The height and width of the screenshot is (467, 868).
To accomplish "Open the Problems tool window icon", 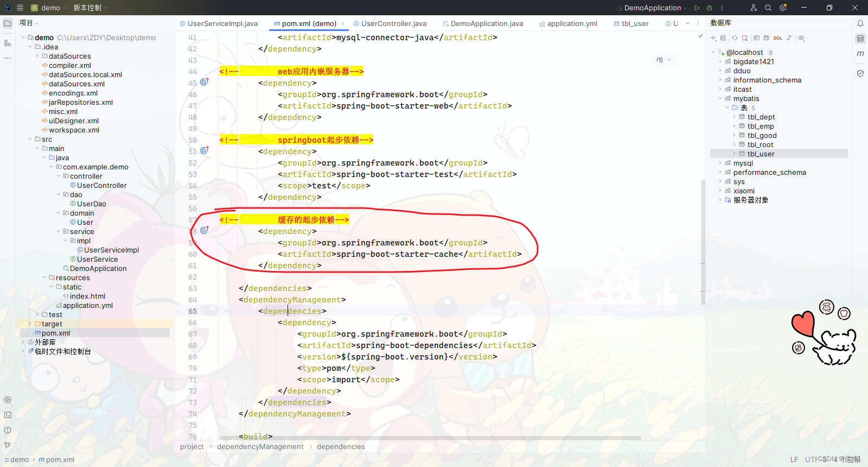I will pos(8,430).
